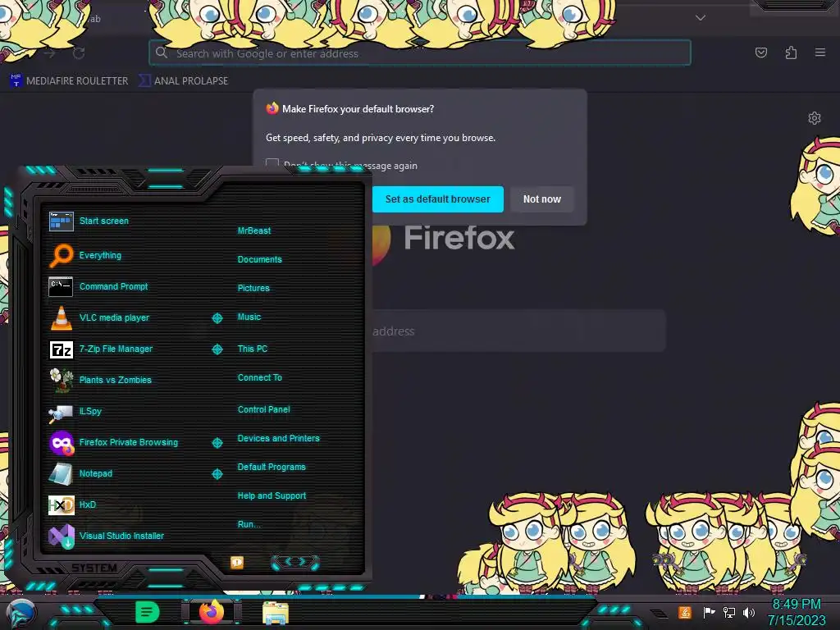
Task: Open Documents from start menu
Action: pos(259,259)
